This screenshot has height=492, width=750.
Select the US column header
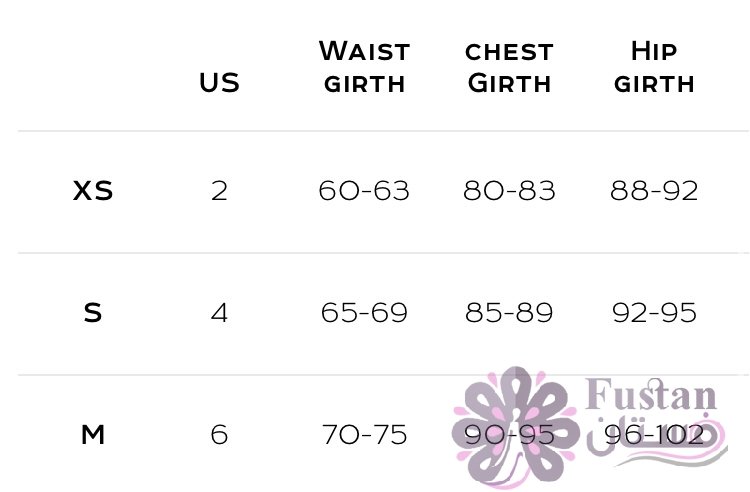[219, 83]
